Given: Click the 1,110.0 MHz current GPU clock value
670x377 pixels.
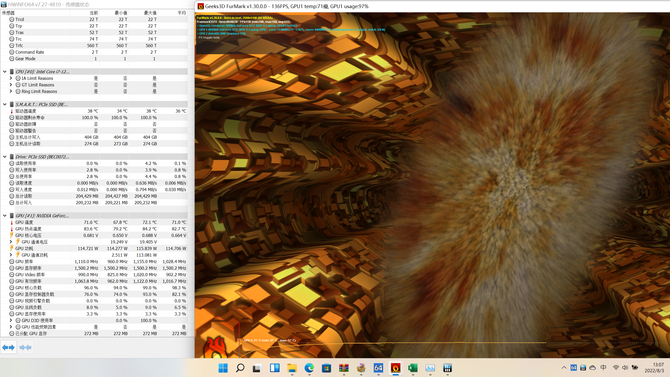Looking at the screenshot, I should 86,262.
